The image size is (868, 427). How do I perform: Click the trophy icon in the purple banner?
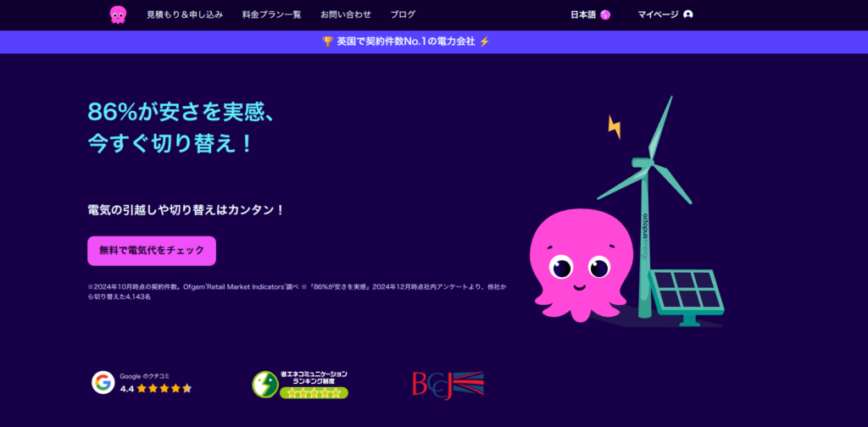327,42
